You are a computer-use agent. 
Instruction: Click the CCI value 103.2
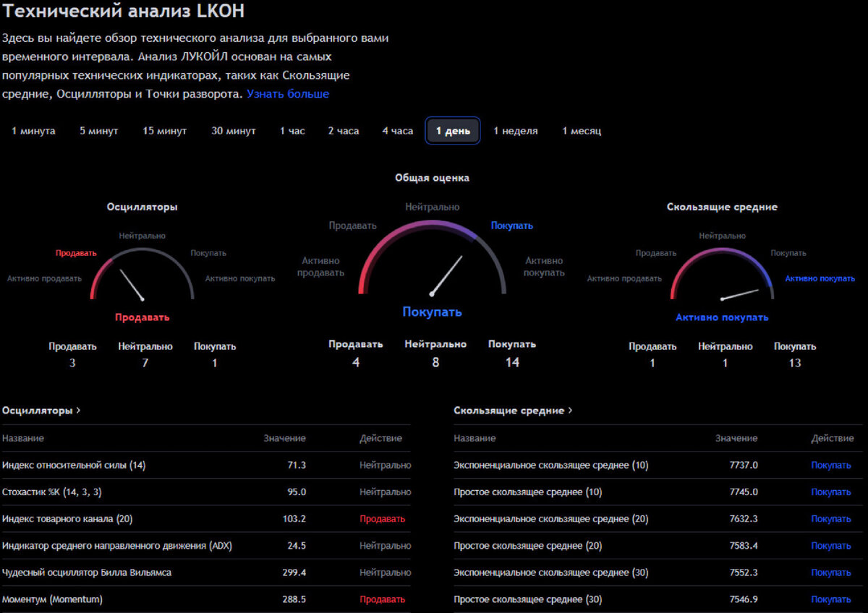pyautogui.click(x=294, y=518)
